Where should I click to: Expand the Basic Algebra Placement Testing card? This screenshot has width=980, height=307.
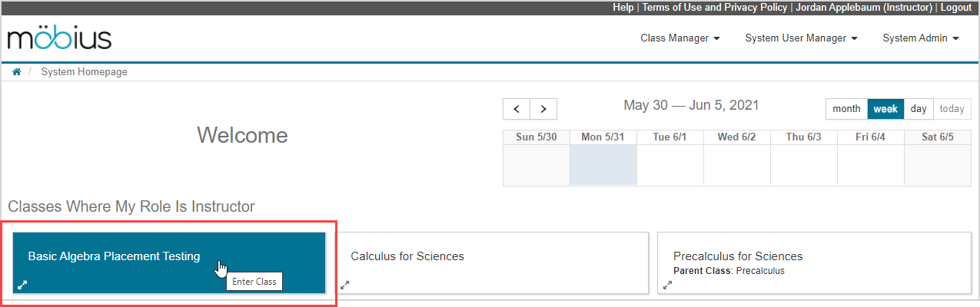(22, 285)
